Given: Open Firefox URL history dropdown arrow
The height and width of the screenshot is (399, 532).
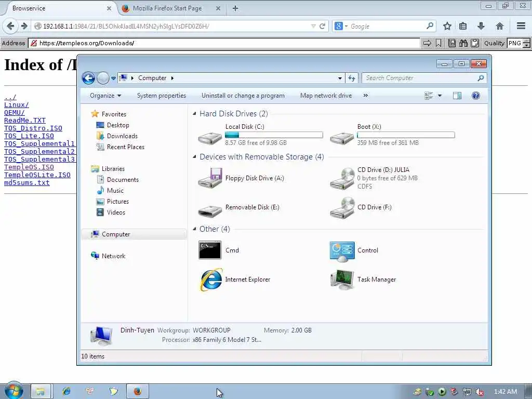Looking at the screenshot, I should 313,26.
